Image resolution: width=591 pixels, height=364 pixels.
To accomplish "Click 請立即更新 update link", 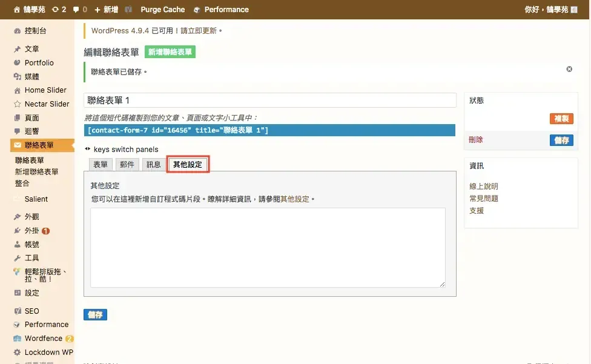I will [199, 31].
